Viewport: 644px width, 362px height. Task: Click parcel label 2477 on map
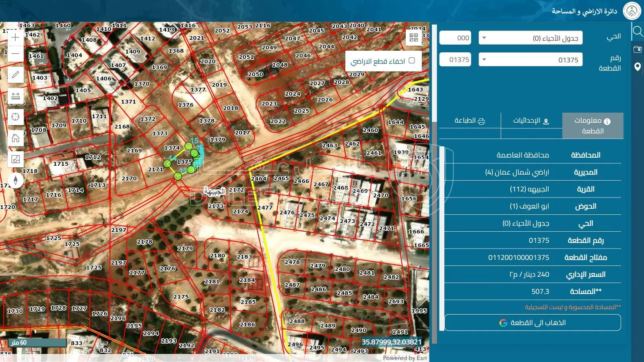pos(265,208)
